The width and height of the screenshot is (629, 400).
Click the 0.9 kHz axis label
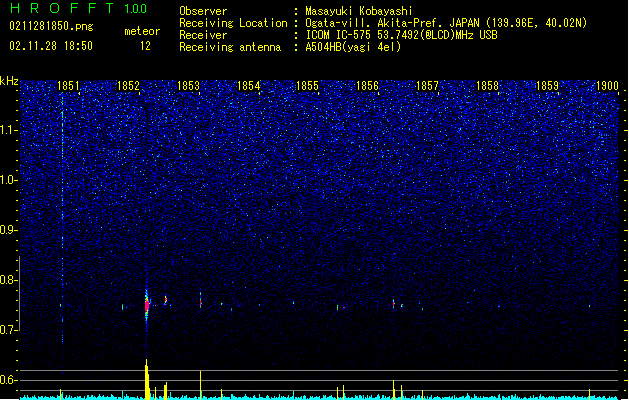click(8, 230)
